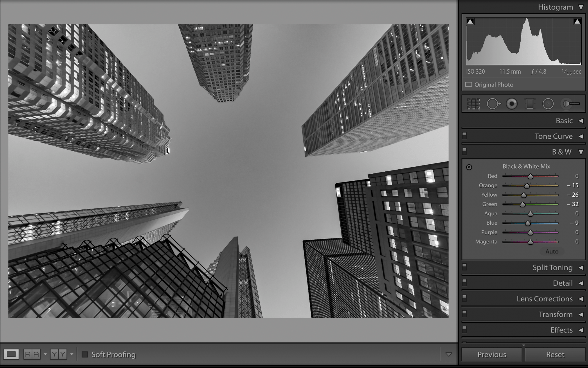Select the Crop Overlay tool
Viewport: 588px width, 368px height.
[474, 104]
